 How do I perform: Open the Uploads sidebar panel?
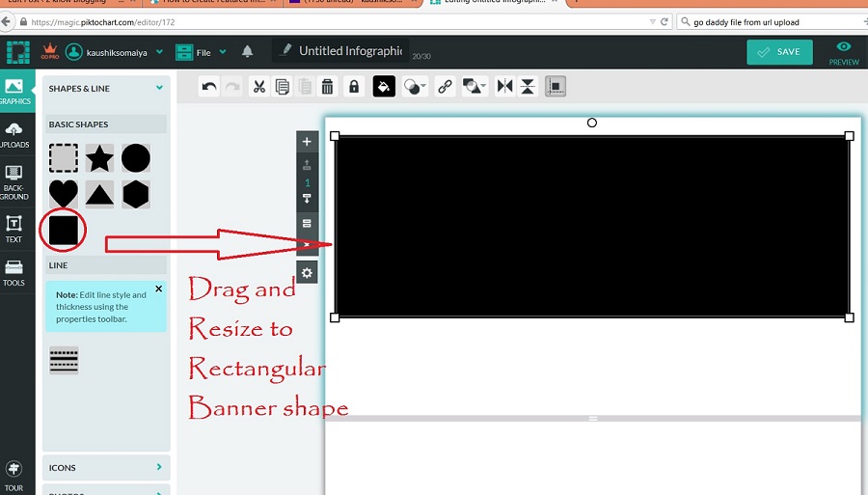(14, 135)
